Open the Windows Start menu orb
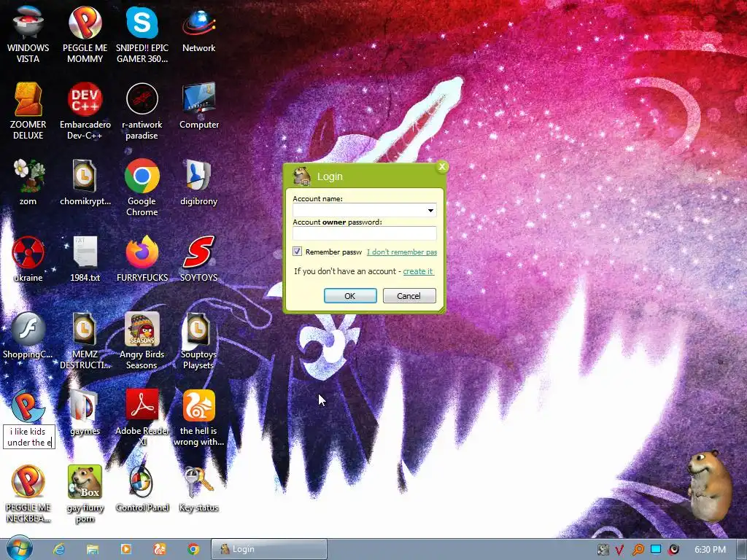Screen dimensions: 747x560 19,548
